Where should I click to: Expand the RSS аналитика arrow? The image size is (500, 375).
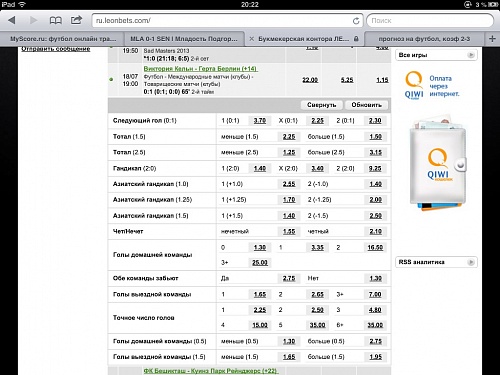[471, 262]
